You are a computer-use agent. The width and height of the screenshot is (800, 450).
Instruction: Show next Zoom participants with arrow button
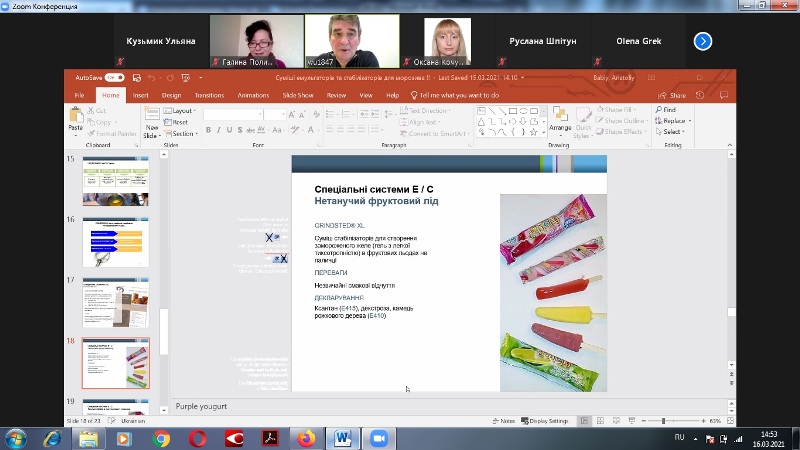click(703, 41)
